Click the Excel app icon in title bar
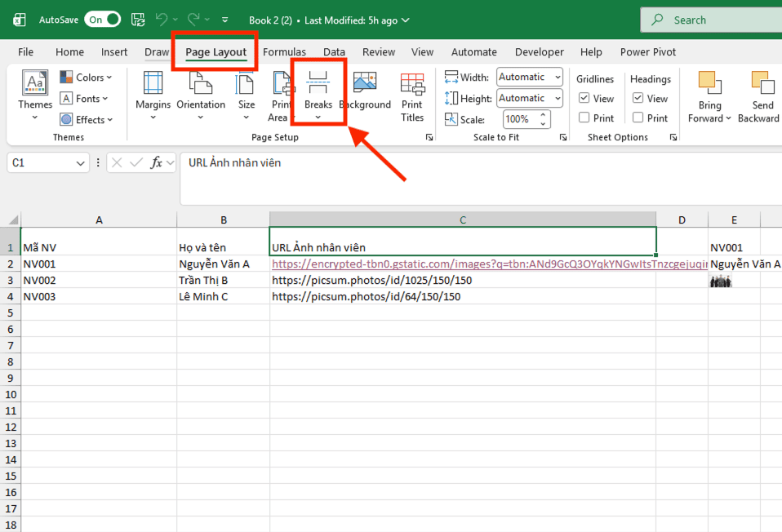The height and width of the screenshot is (532, 782). coord(20,20)
